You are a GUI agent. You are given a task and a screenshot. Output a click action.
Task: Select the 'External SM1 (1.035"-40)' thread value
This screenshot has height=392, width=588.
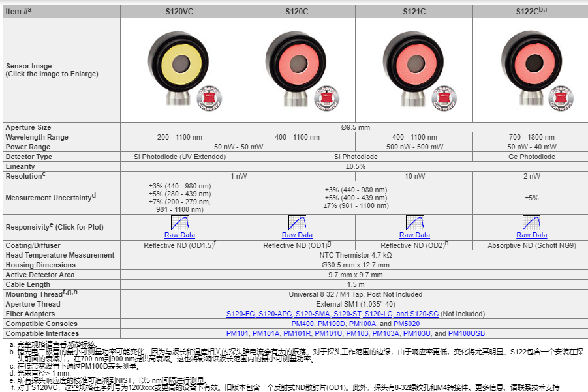[356, 304]
